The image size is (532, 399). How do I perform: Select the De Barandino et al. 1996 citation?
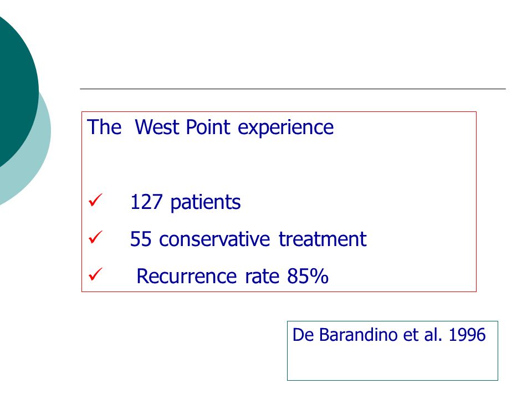coord(389,335)
